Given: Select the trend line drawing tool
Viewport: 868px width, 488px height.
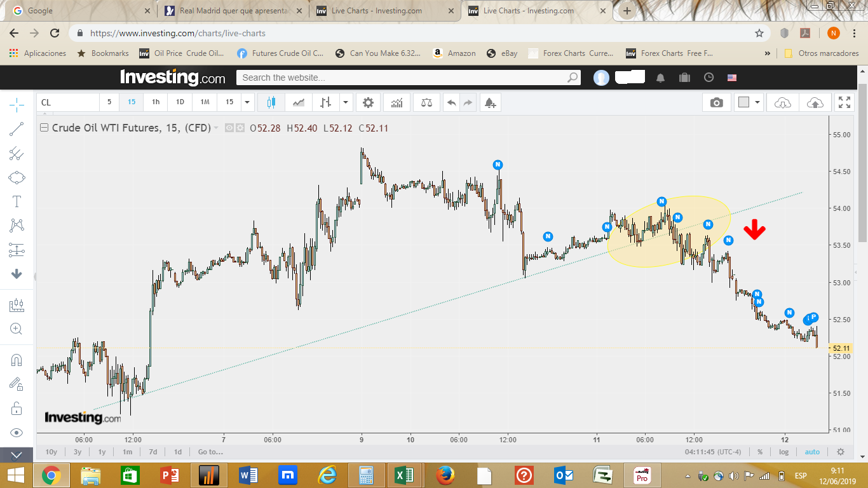Looking at the screenshot, I should coord(17,129).
